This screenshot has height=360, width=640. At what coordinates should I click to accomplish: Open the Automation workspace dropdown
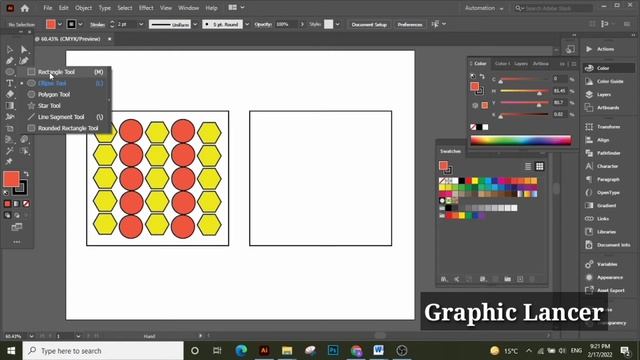(x=484, y=8)
